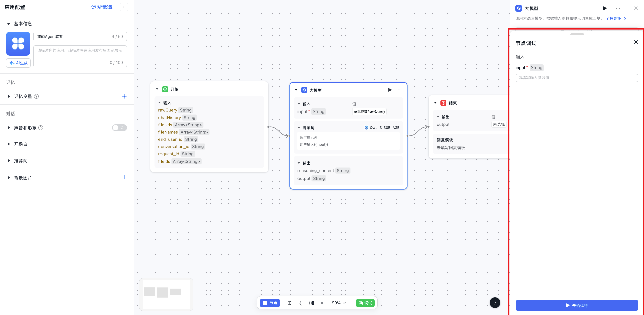Collapse the 开始 node
This screenshot has width=644, height=315.
157,89
